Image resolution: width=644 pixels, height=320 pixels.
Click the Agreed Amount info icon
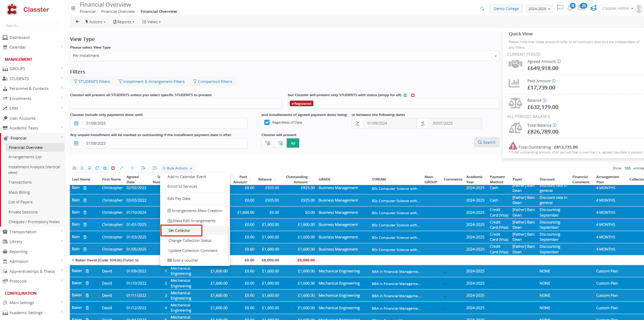pos(559,61)
